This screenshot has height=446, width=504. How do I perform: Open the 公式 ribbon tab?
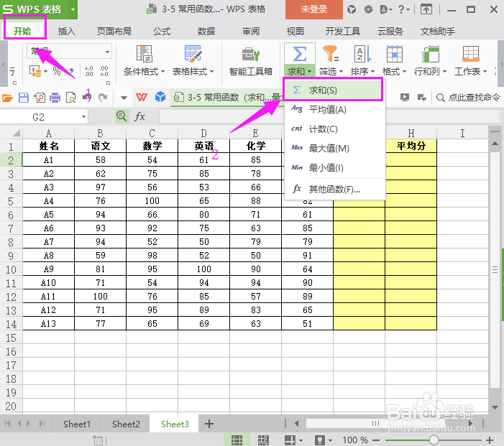click(162, 31)
